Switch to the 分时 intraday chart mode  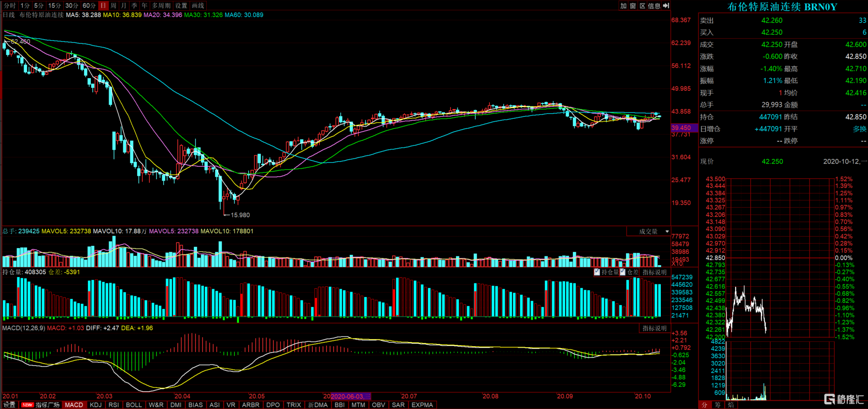[x=10, y=6]
